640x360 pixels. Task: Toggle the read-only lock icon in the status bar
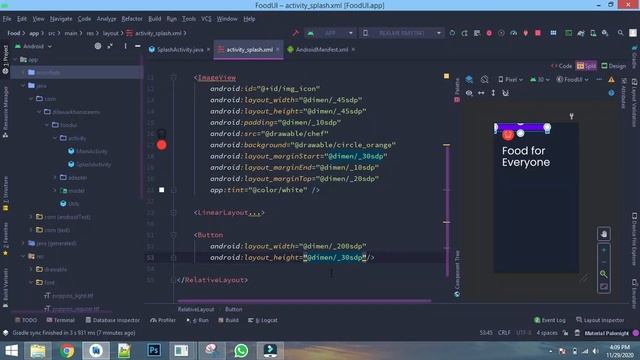pos(565,333)
